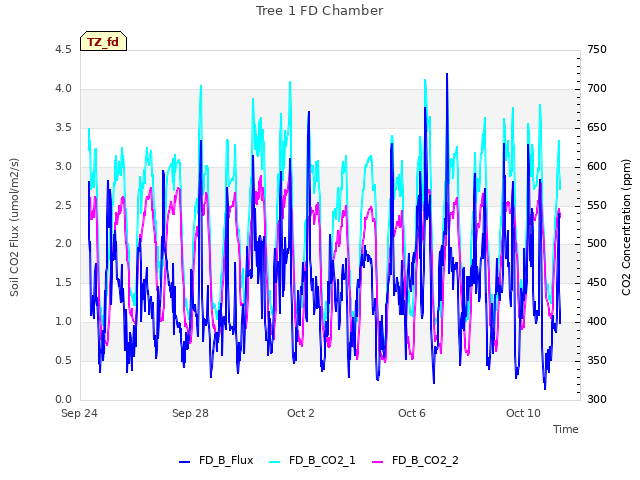Click the 500 right axis tick label
The width and height of the screenshot is (640, 480).
pos(597,244)
